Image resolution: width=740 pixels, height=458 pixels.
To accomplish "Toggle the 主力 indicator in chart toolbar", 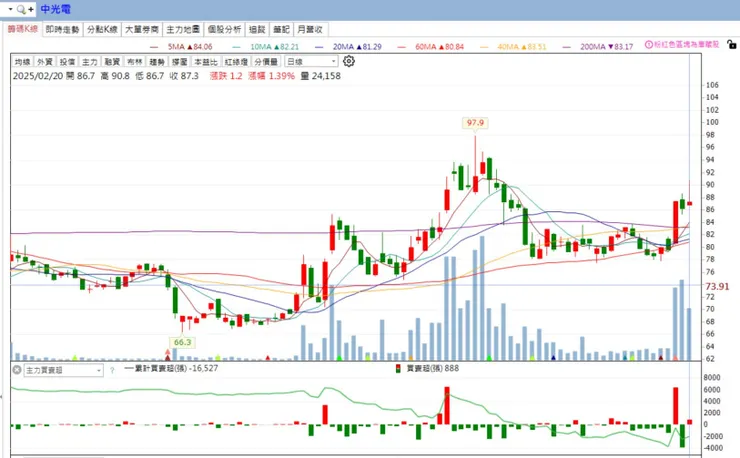I will [90, 62].
